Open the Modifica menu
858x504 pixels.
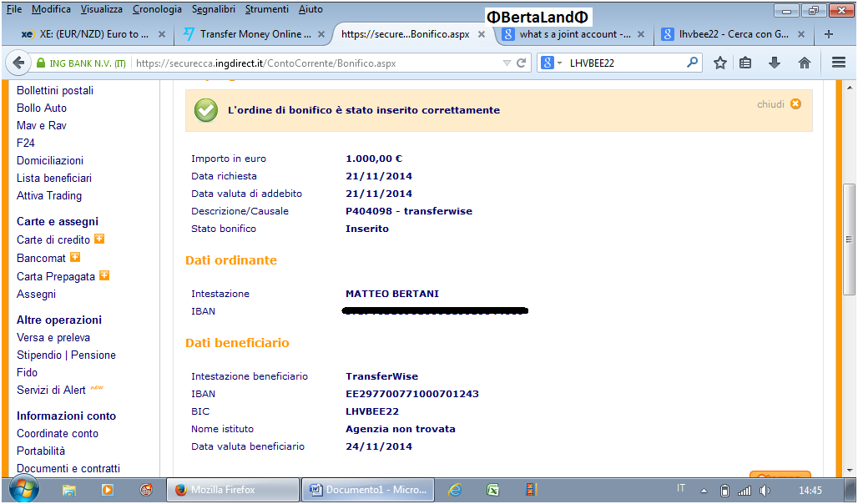pyautogui.click(x=51, y=9)
